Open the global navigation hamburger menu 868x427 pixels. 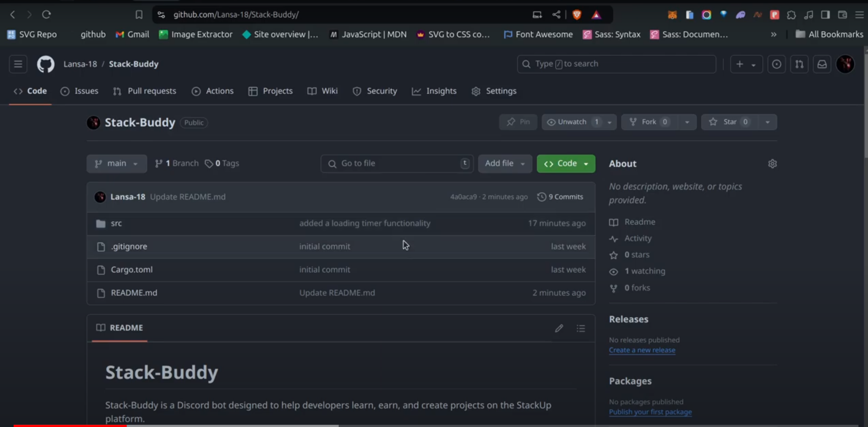point(18,64)
